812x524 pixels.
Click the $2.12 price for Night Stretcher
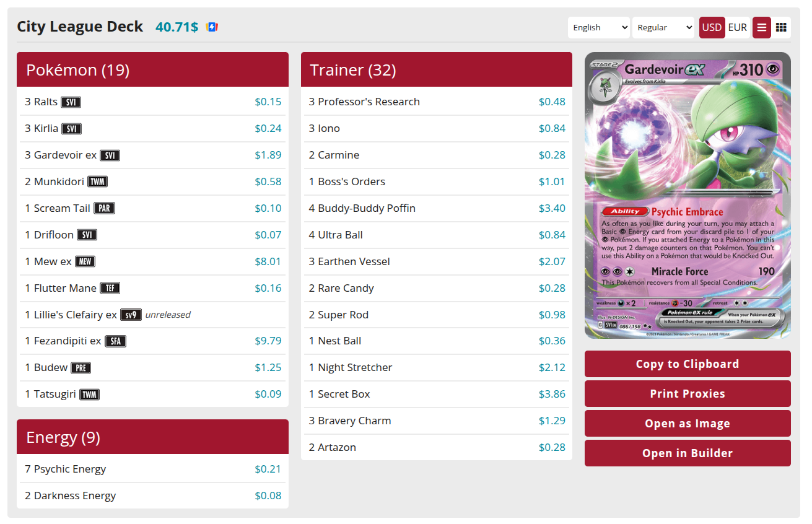tap(552, 367)
